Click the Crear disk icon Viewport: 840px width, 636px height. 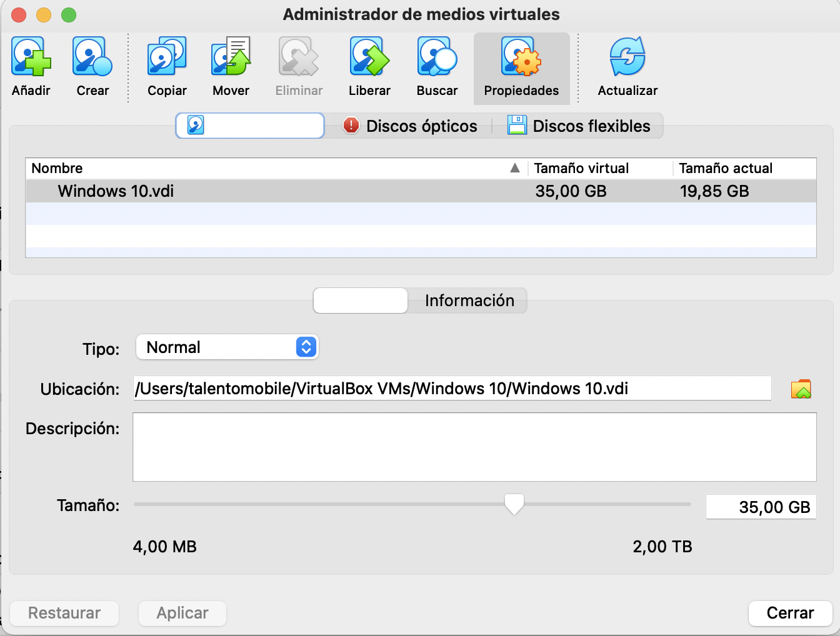(x=92, y=57)
